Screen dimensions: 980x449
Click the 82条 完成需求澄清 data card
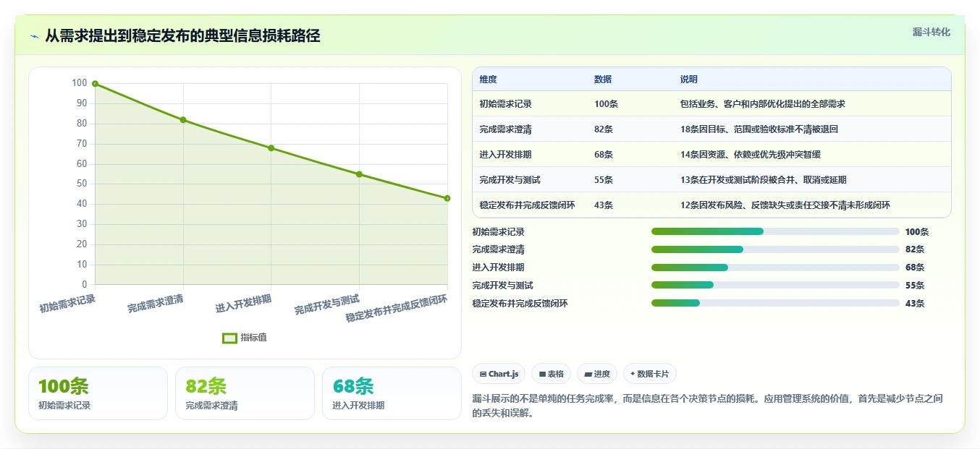click(245, 393)
